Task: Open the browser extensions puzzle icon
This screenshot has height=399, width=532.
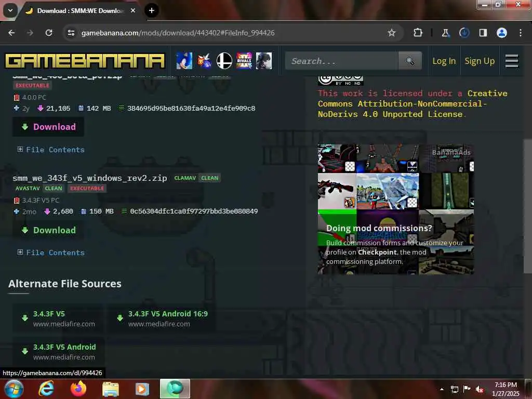Action: (x=418, y=33)
